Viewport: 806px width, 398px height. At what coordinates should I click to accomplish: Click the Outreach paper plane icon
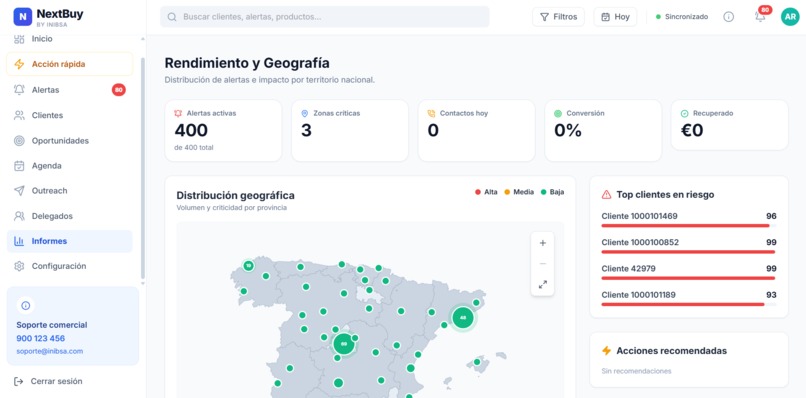[x=19, y=191]
